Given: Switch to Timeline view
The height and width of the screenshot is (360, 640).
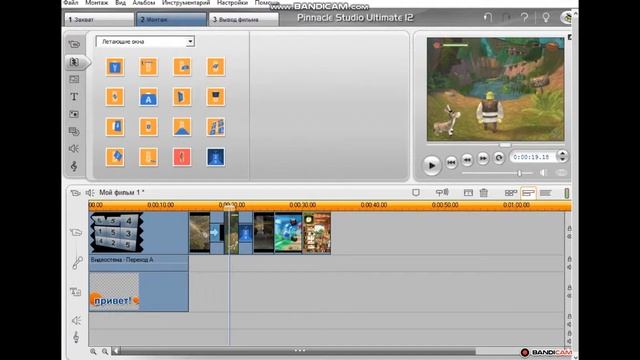Looking at the screenshot, I should (528, 193).
